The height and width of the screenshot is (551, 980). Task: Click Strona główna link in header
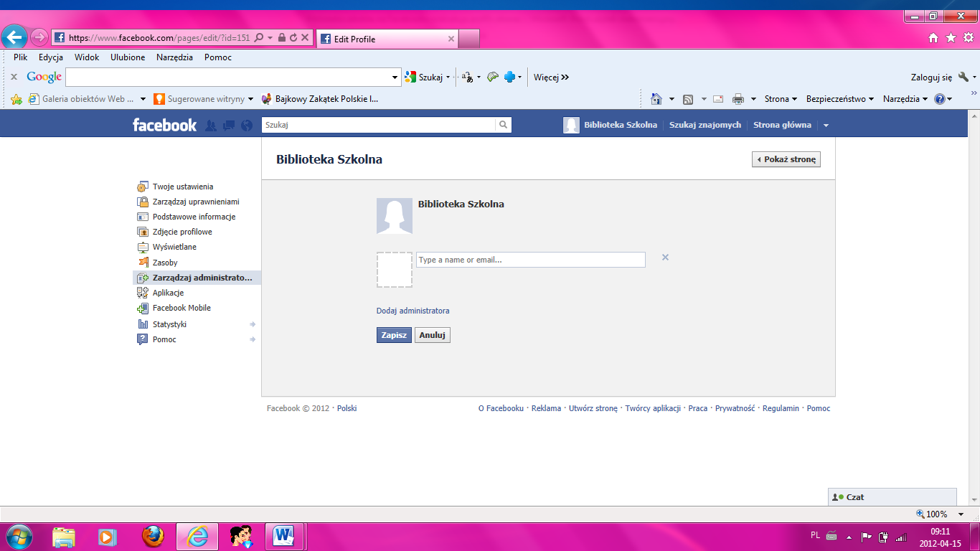pos(782,125)
